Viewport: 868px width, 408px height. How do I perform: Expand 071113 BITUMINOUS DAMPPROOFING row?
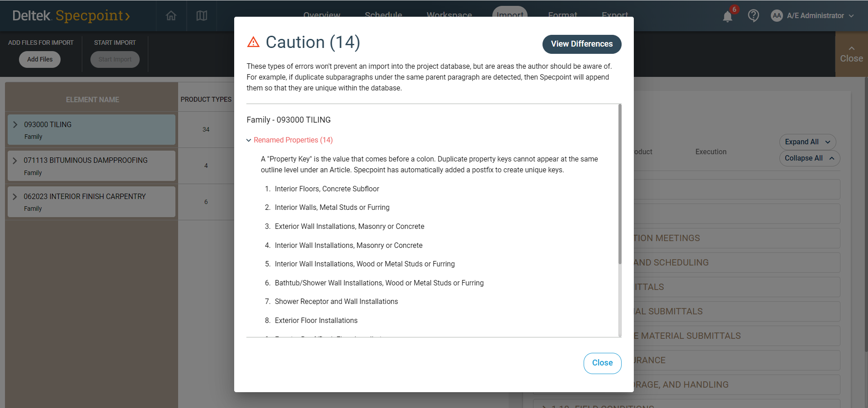pos(15,161)
